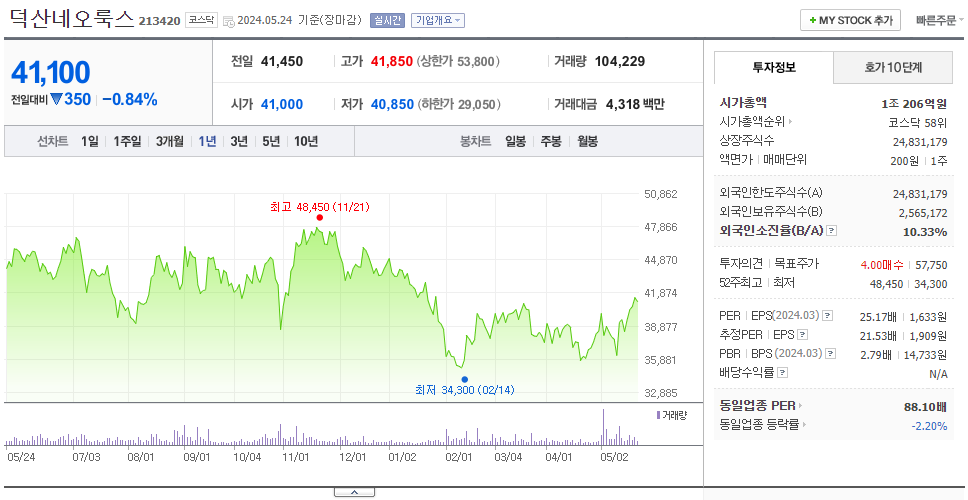
Task: Open the help icon beside 추정PER EPS
Action: tap(802, 335)
